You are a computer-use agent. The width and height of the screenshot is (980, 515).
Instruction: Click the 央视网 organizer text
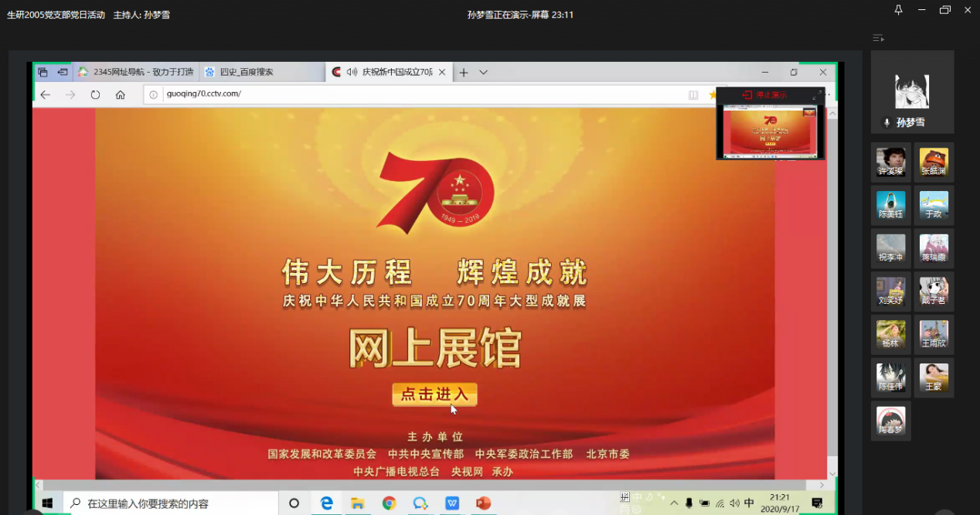(x=467, y=472)
